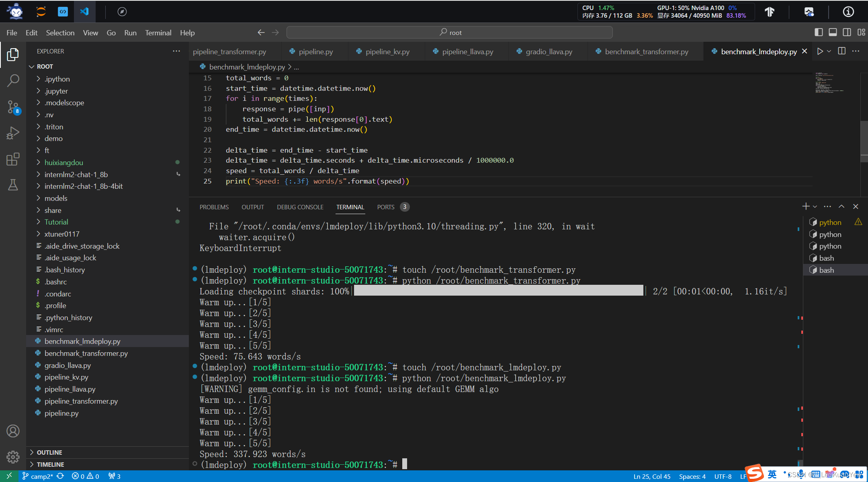This screenshot has height=482, width=868.
Task: Click the Run menu in menu bar
Action: (x=130, y=33)
